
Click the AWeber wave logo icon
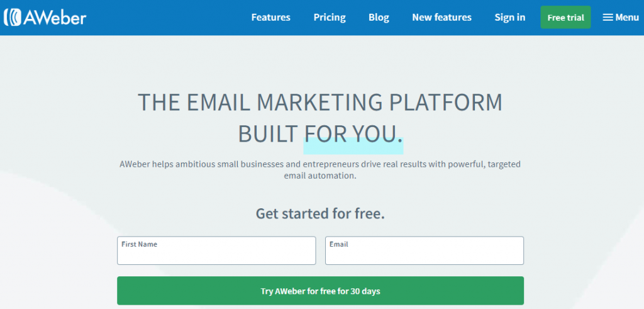[x=12, y=17]
